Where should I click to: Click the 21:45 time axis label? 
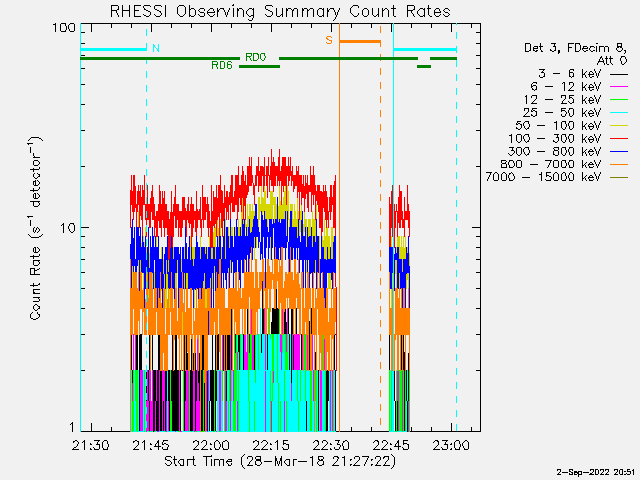pyautogui.click(x=151, y=445)
